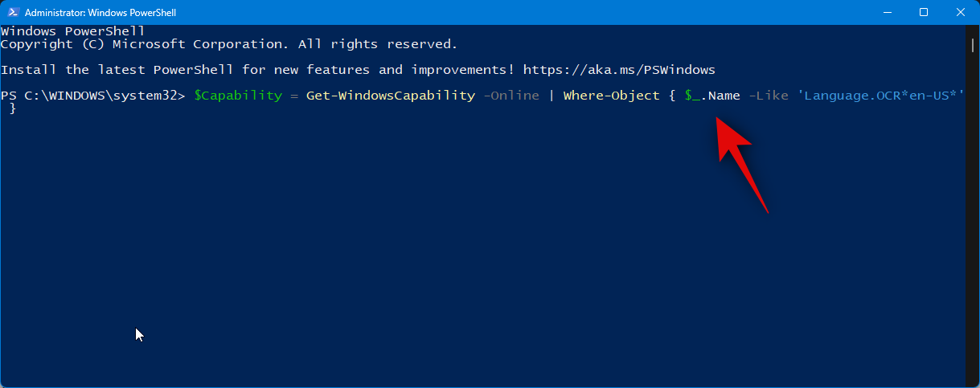
Task: Click the Copyright Microsoft Corporation line
Action: 229,44
